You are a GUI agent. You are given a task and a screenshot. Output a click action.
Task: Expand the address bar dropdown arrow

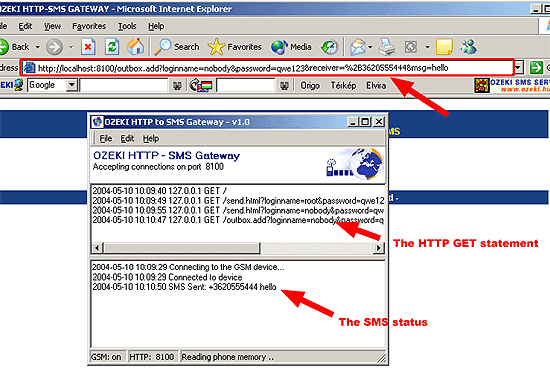(519, 68)
